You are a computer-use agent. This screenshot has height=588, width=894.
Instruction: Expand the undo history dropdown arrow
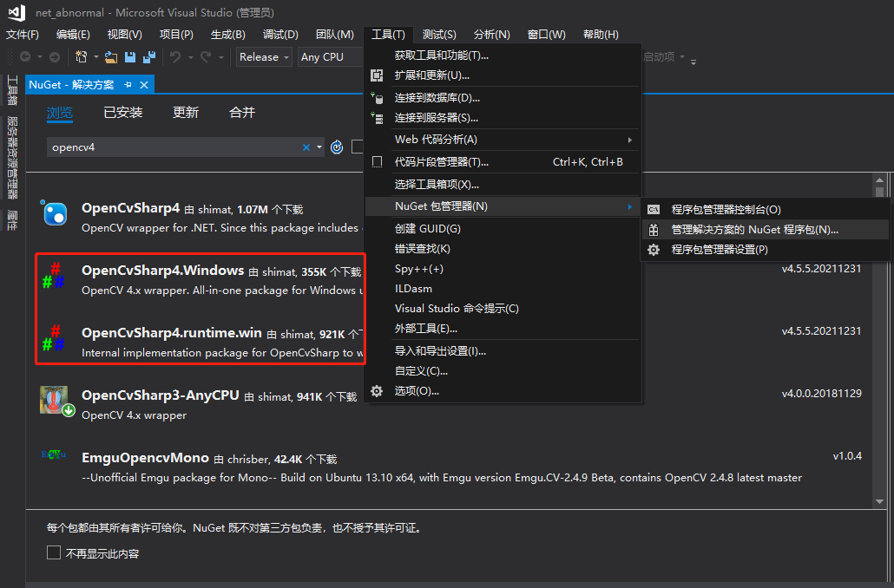pyautogui.click(x=190, y=57)
